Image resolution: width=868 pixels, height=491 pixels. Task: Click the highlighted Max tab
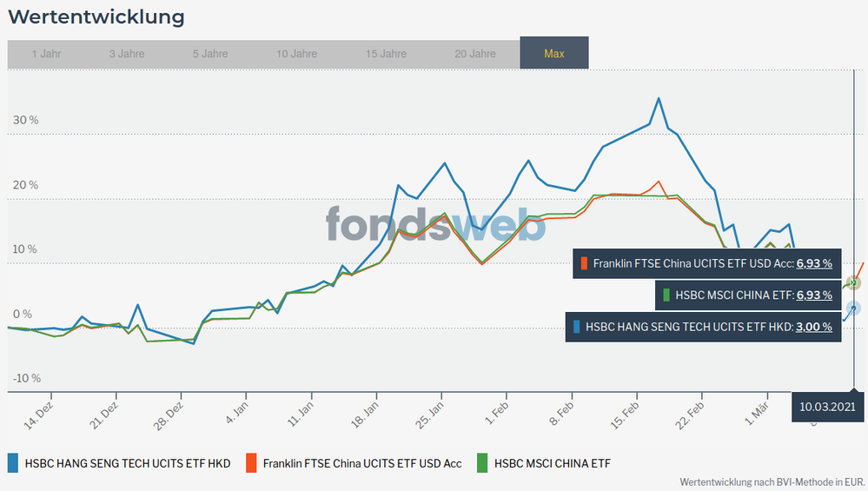(554, 53)
